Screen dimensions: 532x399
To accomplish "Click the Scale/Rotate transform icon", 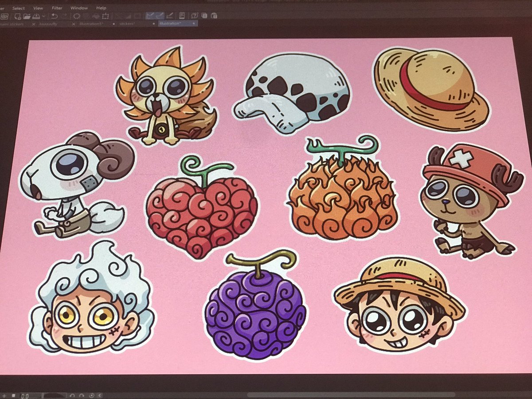I will tap(106, 16).
